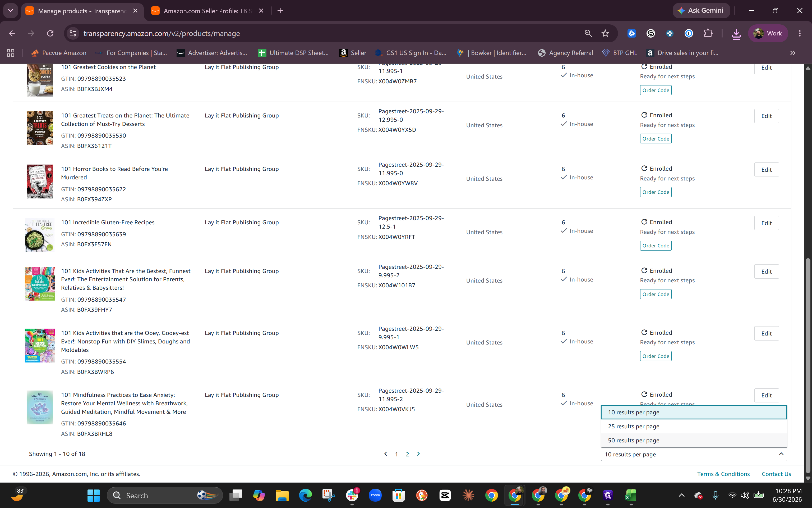Open Microsoft Edge from taskbar
Viewport: 812px width, 508px height.
pos(305,495)
